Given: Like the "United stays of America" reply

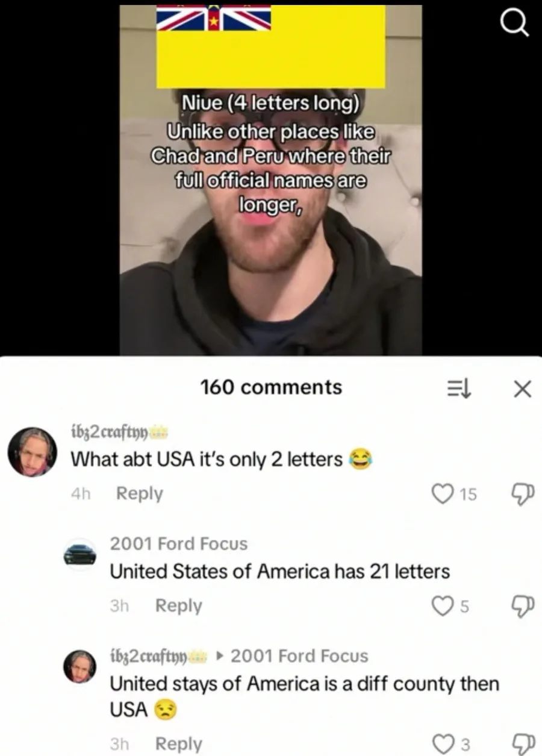Looking at the screenshot, I should [443, 745].
